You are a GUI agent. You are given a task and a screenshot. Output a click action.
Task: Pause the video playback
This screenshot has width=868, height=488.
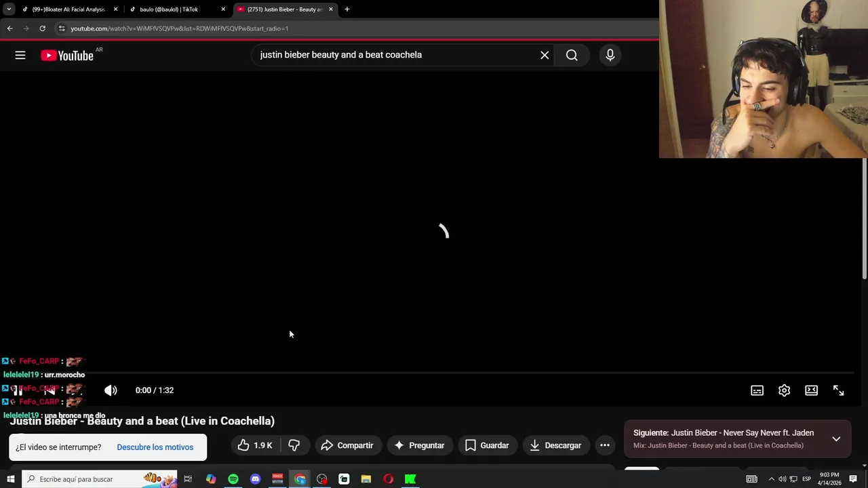coord(18,390)
